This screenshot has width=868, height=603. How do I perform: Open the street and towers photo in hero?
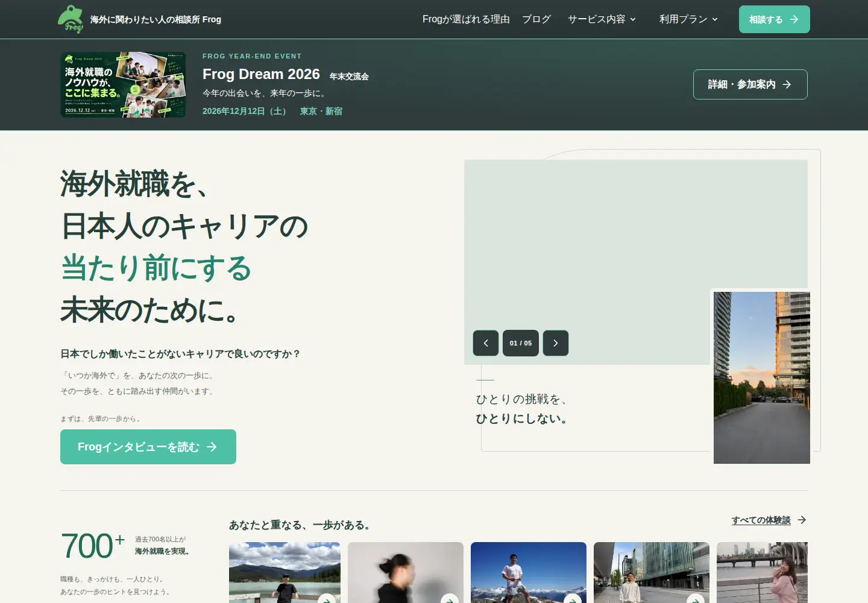pos(762,377)
